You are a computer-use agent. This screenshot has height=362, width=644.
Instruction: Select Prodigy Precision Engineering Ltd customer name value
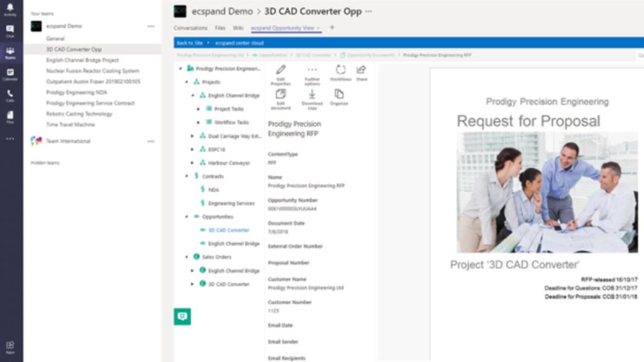[305, 288]
